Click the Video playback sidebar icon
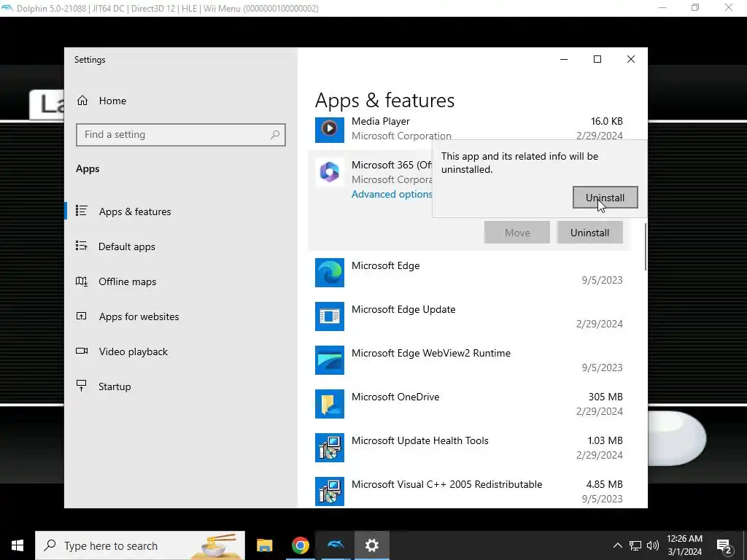 click(x=82, y=351)
